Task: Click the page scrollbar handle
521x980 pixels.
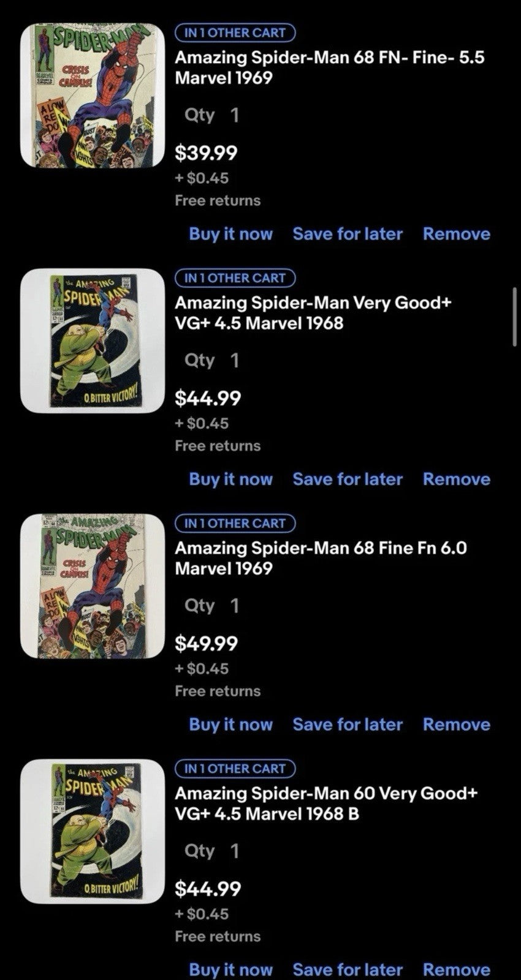Action: (x=514, y=317)
